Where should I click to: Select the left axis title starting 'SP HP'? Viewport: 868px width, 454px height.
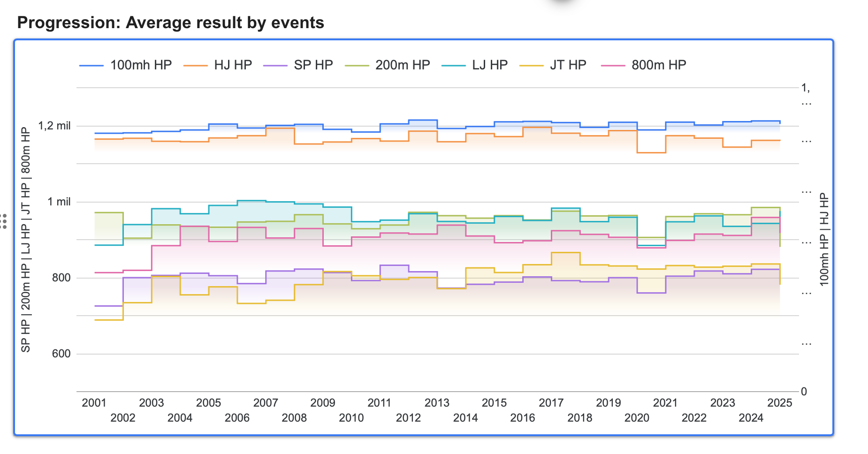26,240
